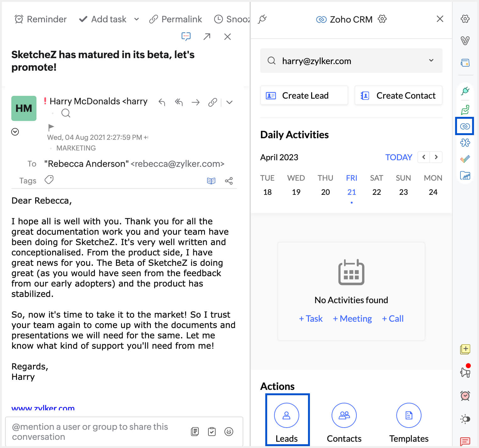Viewport: 479px width, 448px height.
Task: Flag this email
Action: (x=51, y=127)
